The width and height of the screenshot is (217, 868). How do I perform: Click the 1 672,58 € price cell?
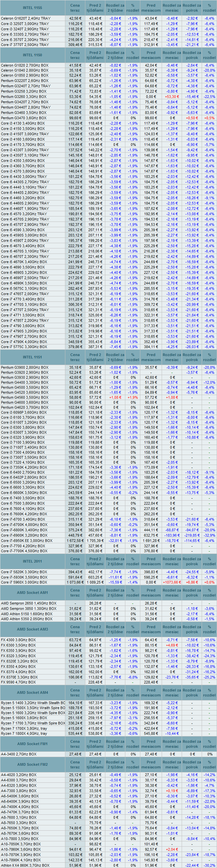[75, 541]
